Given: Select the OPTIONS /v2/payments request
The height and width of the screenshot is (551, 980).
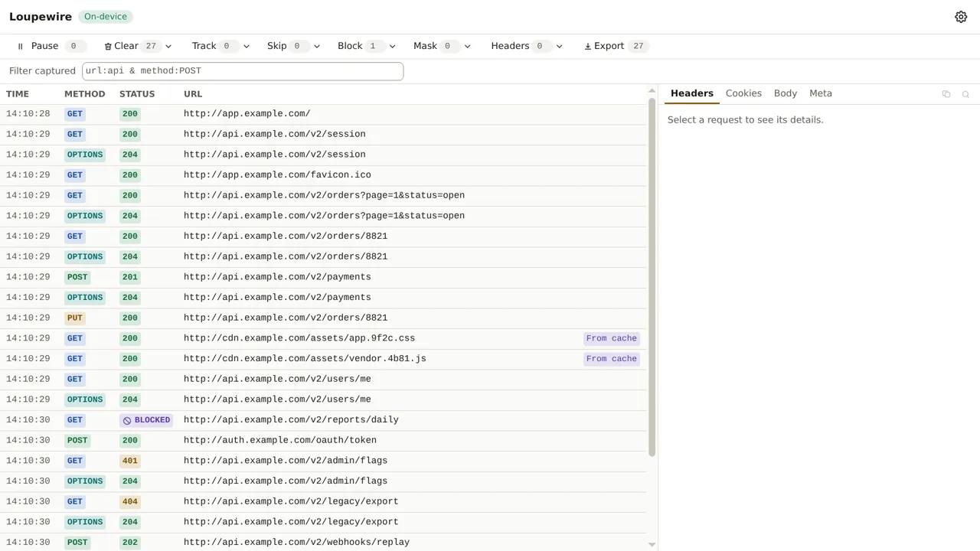Looking at the screenshot, I should pos(323,298).
